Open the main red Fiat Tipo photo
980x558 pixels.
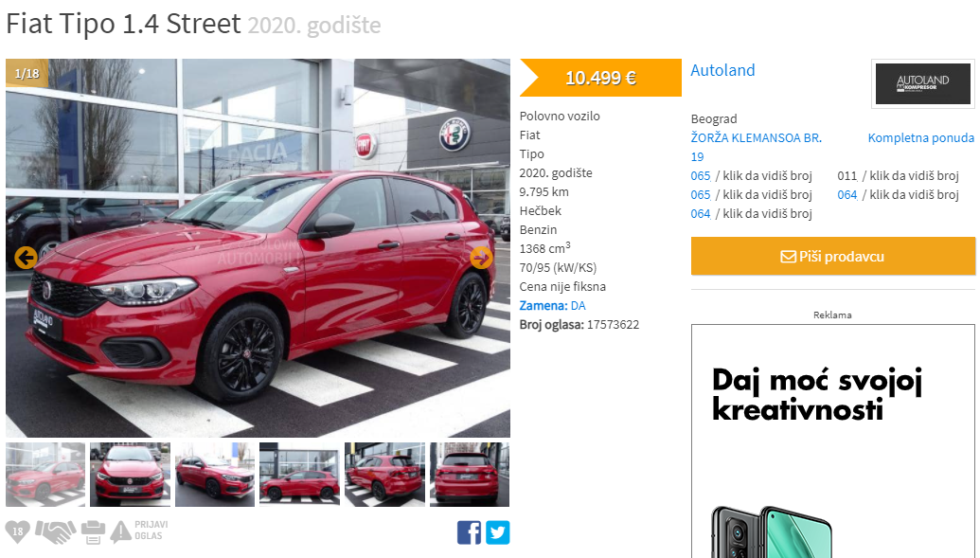coord(258,247)
